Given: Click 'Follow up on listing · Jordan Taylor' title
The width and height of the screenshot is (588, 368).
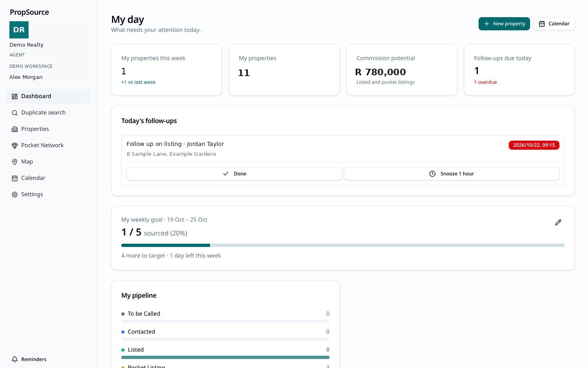Looking at the screenshot, I should (x=175, y=144).
